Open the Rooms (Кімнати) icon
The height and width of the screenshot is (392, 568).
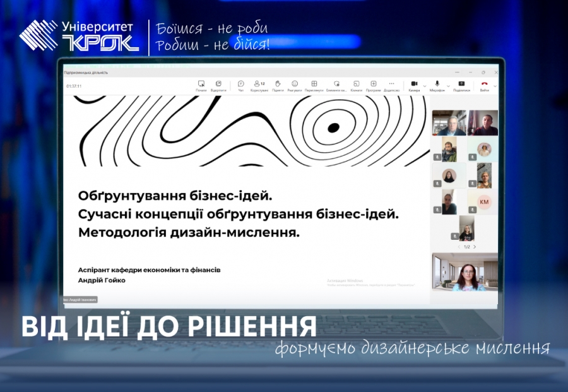[356, 84]
